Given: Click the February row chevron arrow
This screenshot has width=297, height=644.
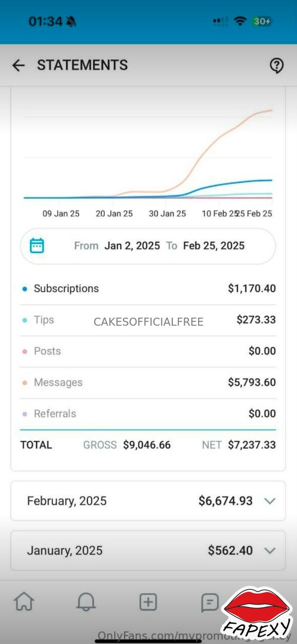Looking at the screenshot, I should (270, 501).
